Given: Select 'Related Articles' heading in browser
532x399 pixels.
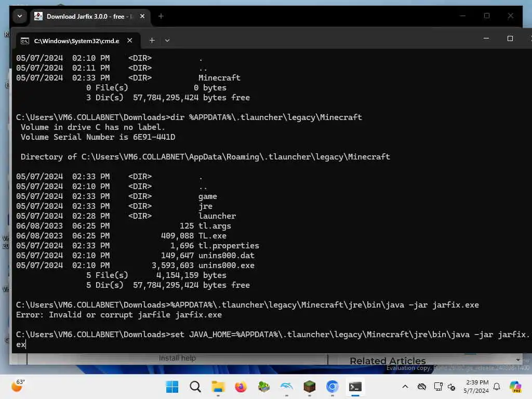Looking at the screenshot, I should [x=388, y=361].
